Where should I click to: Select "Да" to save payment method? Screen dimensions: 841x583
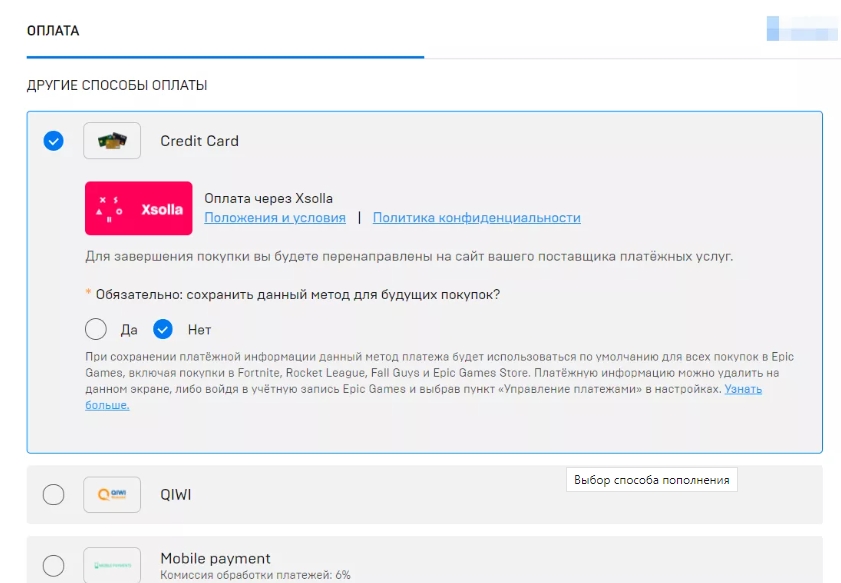(x=96, y=329)
